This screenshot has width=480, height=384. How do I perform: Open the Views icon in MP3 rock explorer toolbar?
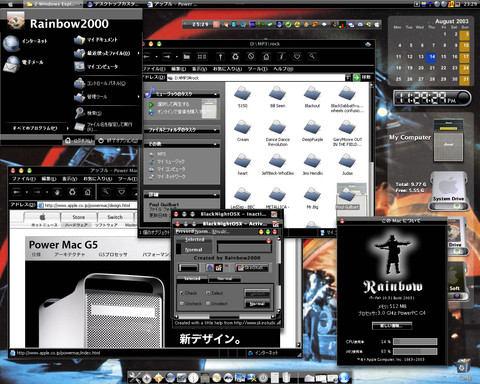(x=202, y=57)
